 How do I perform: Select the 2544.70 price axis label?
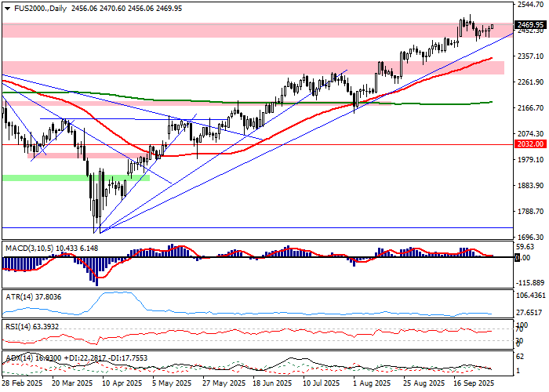pyautogui.click(x=530, y=4)
